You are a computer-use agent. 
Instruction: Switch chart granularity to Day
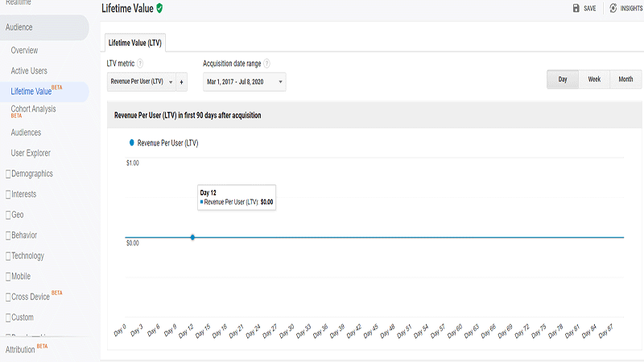click(x=563, y=79)
